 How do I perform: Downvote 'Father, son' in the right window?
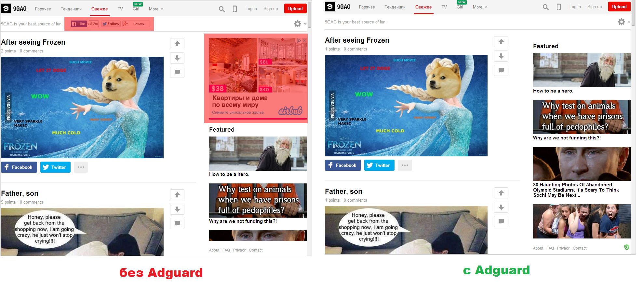tap(501, 207)
